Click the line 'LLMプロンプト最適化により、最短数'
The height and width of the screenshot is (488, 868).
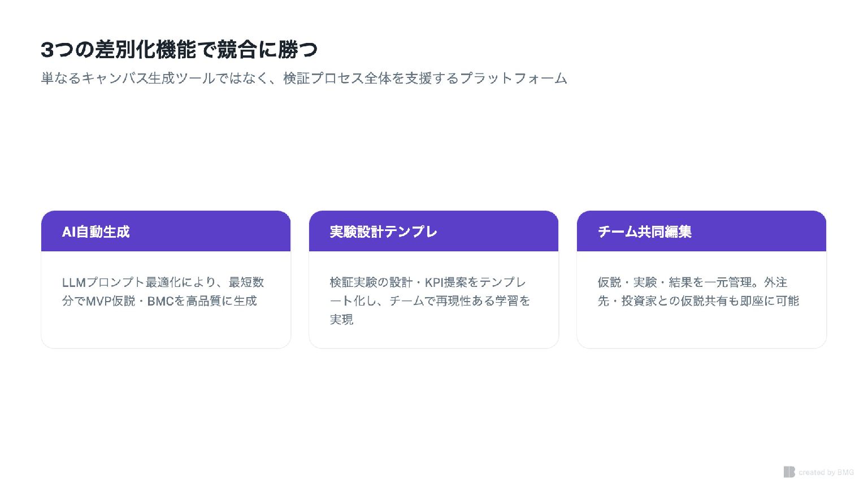(x=163, y=282)
